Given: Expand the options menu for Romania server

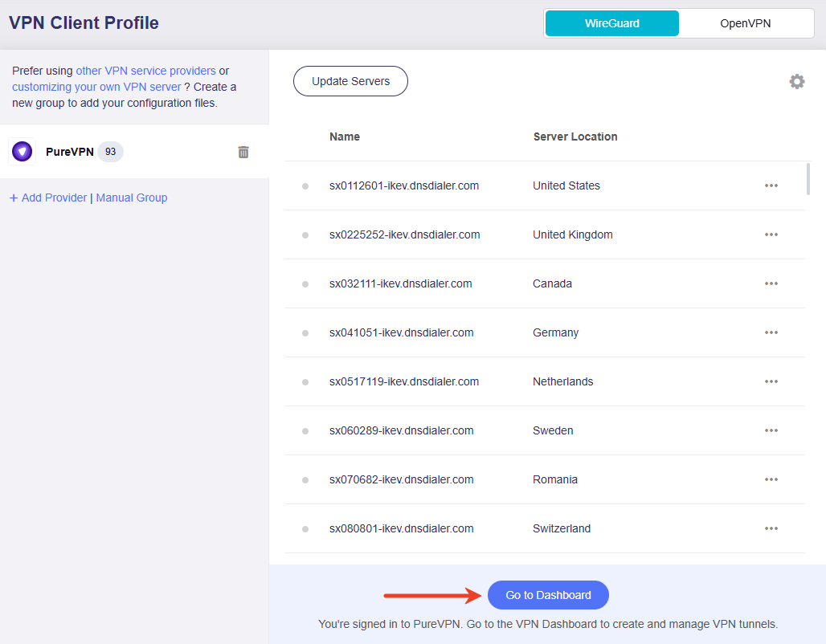Looking at the screenshot, I should tap(771, 479).
